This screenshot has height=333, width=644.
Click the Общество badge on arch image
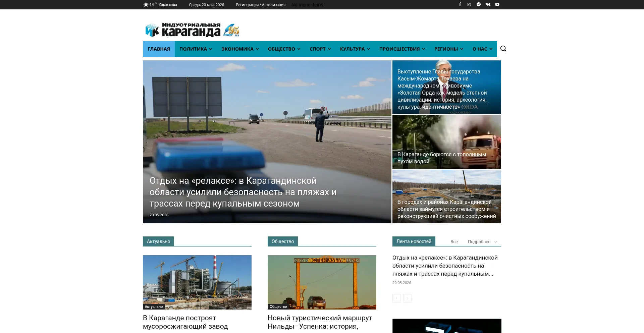click(278, 307)
